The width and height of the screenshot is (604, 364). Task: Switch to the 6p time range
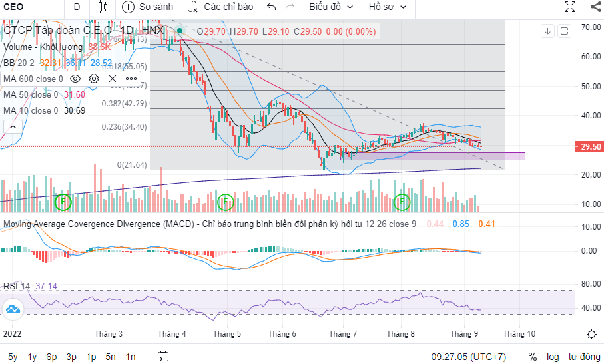click(x=51, y=357)
